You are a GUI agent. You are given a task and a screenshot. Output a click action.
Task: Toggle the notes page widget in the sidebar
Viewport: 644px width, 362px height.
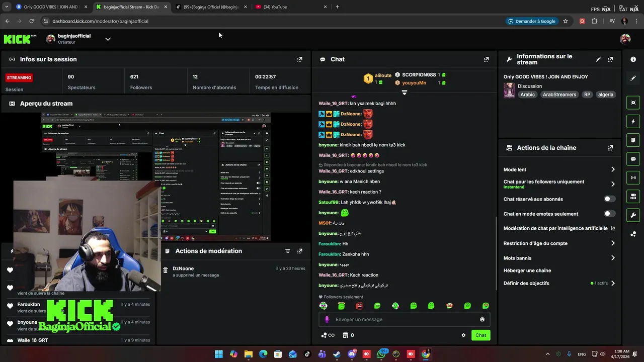(x=633, y=140)
